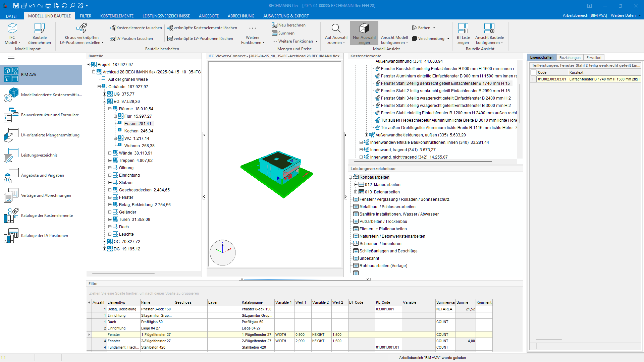
Task: Switch to the KOSTENELEMENTE ribbon tab
Action: 117,16
